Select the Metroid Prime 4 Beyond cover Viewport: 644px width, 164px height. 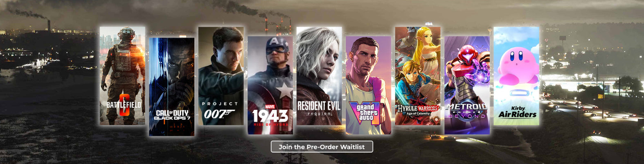(x=467, y=85)
